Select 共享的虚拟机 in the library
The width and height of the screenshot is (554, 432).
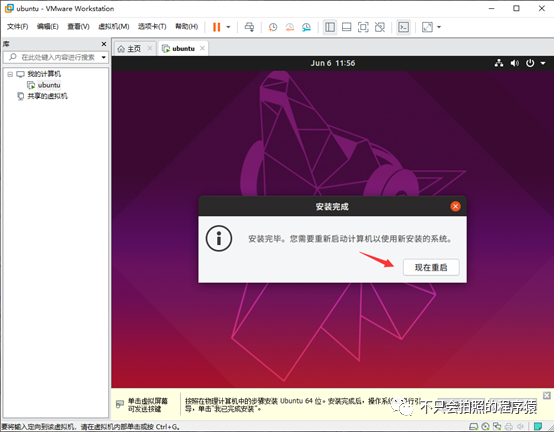[x=47, y=96]
